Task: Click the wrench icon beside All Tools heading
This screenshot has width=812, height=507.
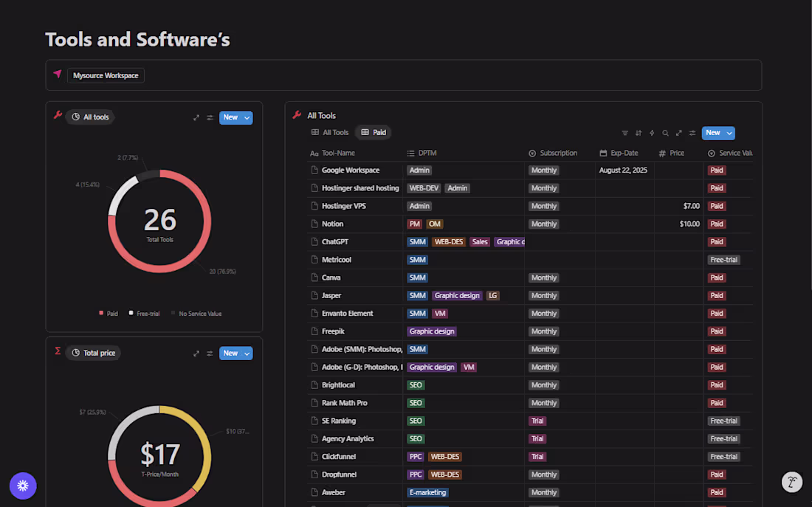Action: coord(297,115)
